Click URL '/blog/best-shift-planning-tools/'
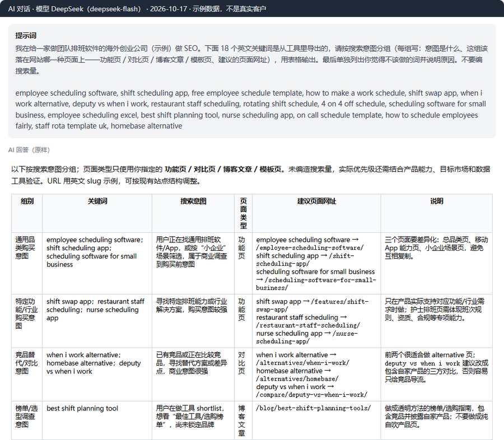Viewport: 504px width, 440px height. (x=314, y=408)
